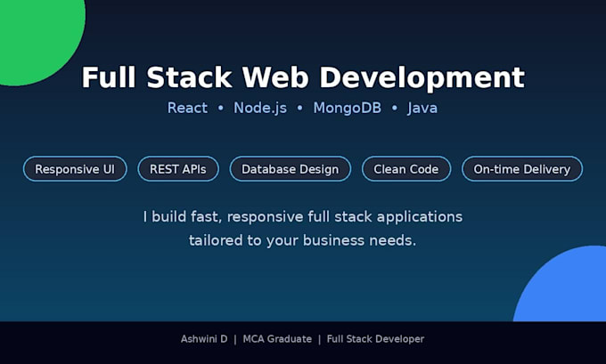Click Full Stack Developer in footer
Screen dimensions: 606x364
[375, 339]
